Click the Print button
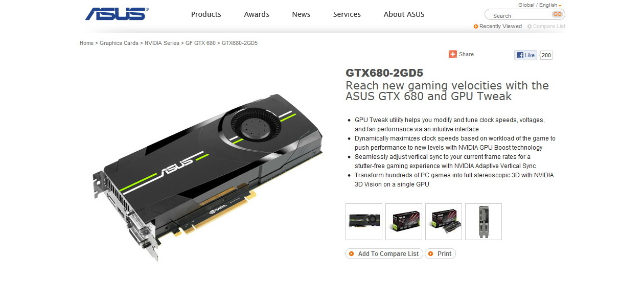The image size is (644, 305). [x=440, y=254]
